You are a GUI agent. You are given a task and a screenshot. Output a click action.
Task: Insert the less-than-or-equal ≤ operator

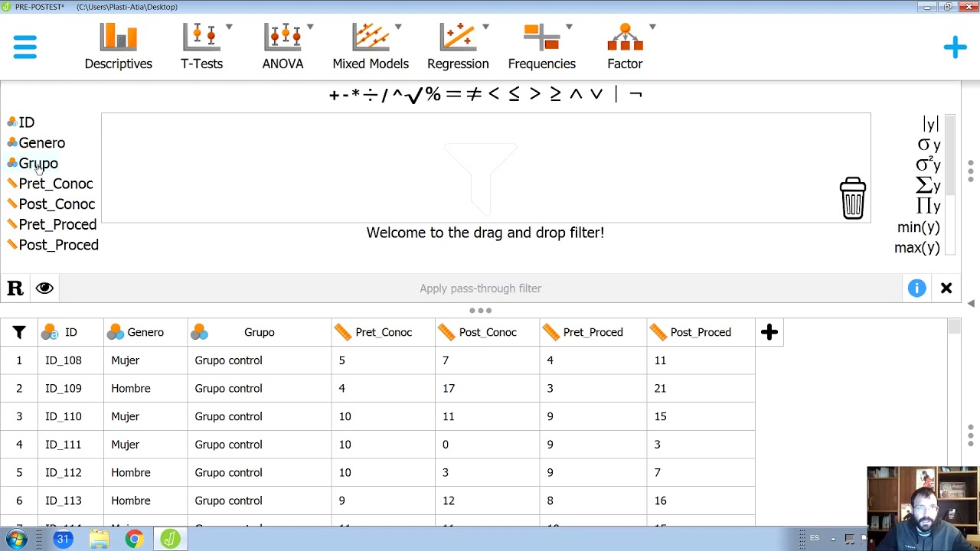(x=514, y=94)
